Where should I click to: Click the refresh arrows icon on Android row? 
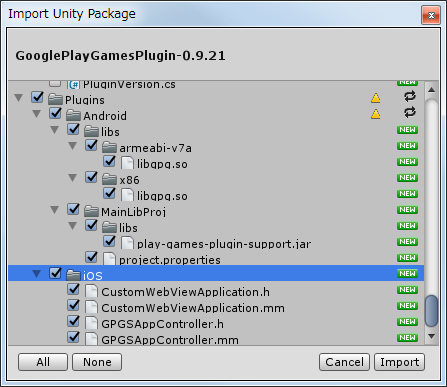(x=410, y=112)
